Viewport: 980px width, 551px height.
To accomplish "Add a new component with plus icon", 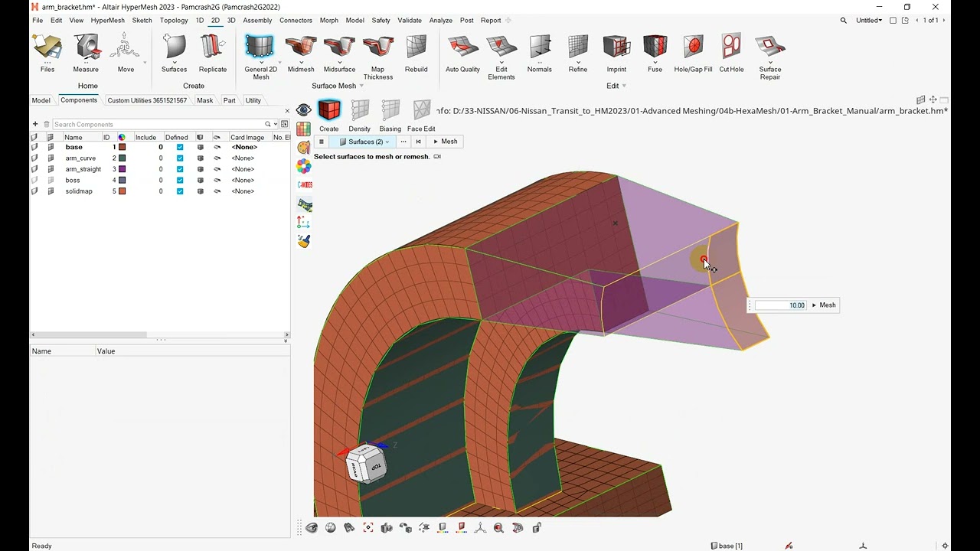I will tap(35, 124).
